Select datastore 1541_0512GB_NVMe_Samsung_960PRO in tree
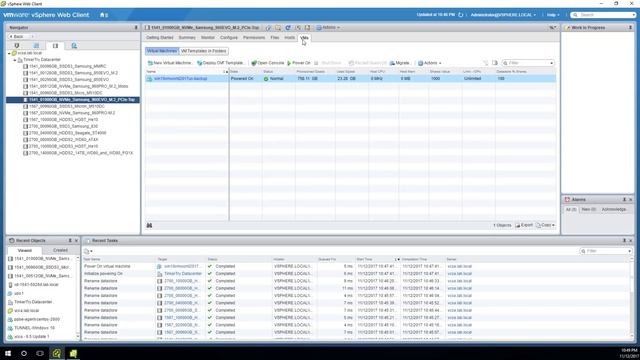640x360 pixels. click(x=78, y=86)
